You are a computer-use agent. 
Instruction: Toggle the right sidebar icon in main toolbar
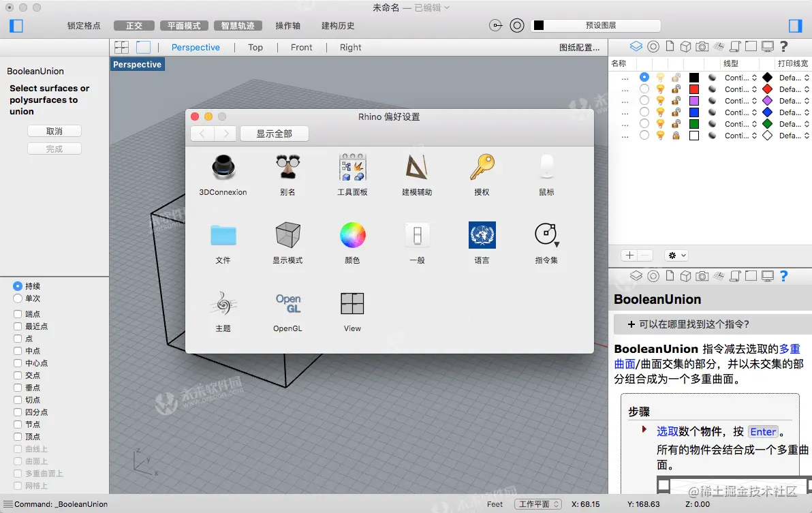tap(796, 25)
